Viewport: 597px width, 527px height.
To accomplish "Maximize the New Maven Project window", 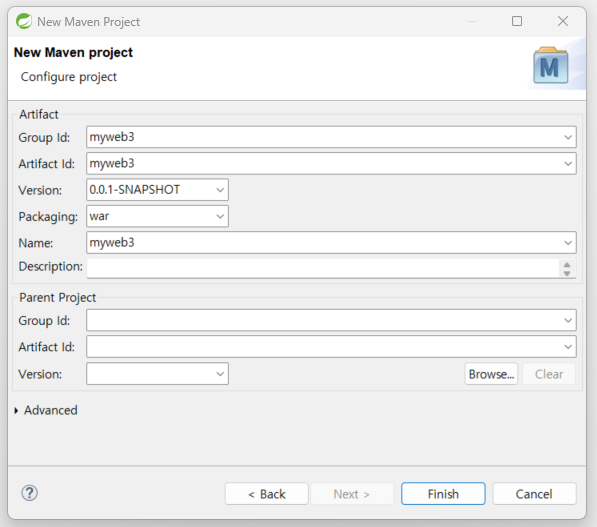I will click(x=517, y=21).
